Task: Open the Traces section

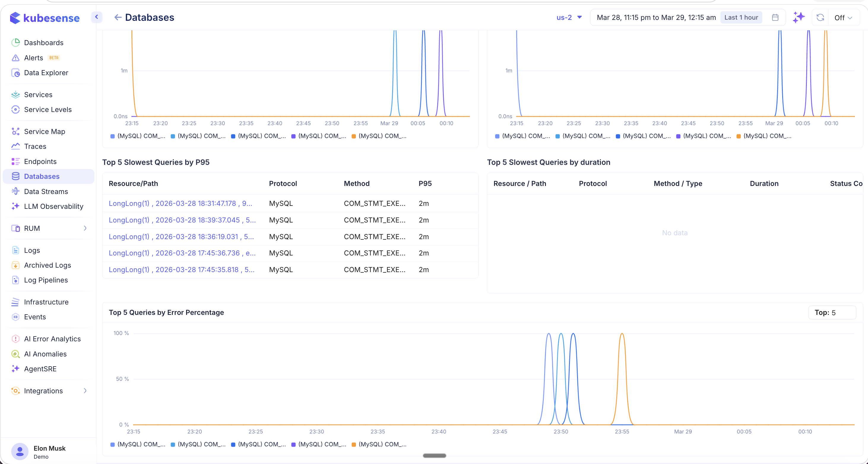Action: click(35, 146)
